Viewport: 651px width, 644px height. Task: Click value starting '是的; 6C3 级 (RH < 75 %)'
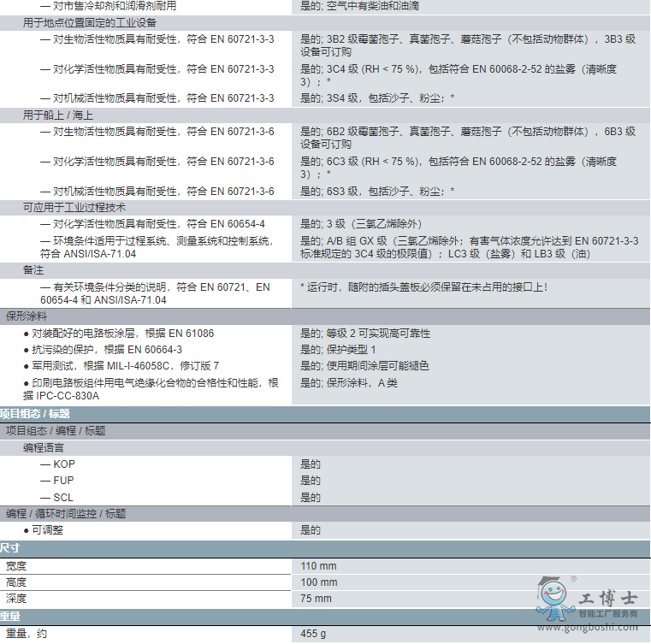pyautogui.click(x=459, y=168)
